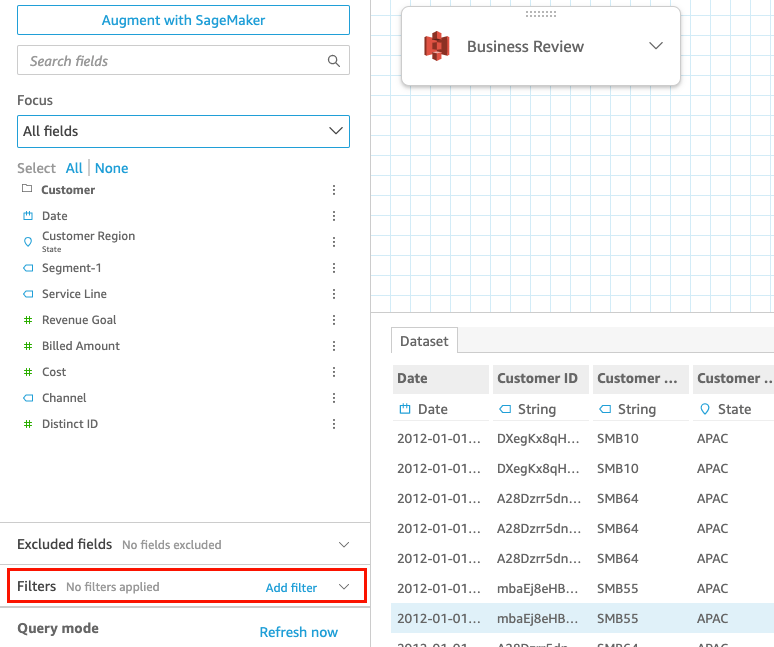Open the options menu for Customer Region
The width and height of the screenshot is (774, 647).
point(334,242)
